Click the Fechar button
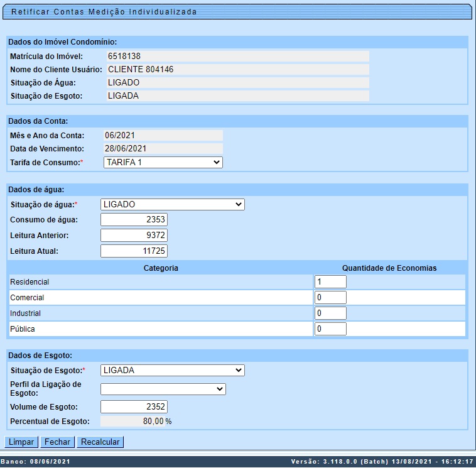 click(57, 442)
